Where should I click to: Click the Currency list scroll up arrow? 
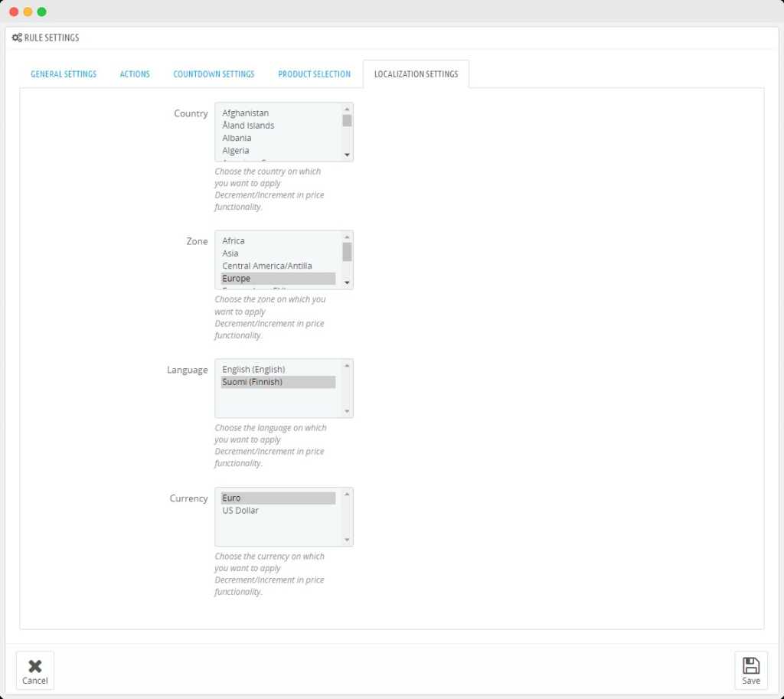pyautogui.click(x=347, y=494)
